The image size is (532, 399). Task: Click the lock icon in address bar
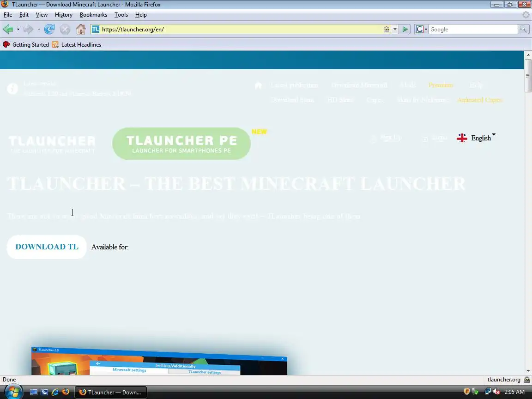(387, 30)
